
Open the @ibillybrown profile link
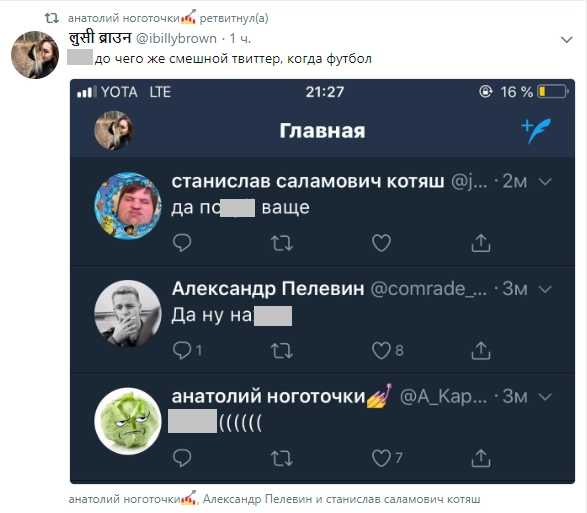pyautogui.click(x=176, y=38)
